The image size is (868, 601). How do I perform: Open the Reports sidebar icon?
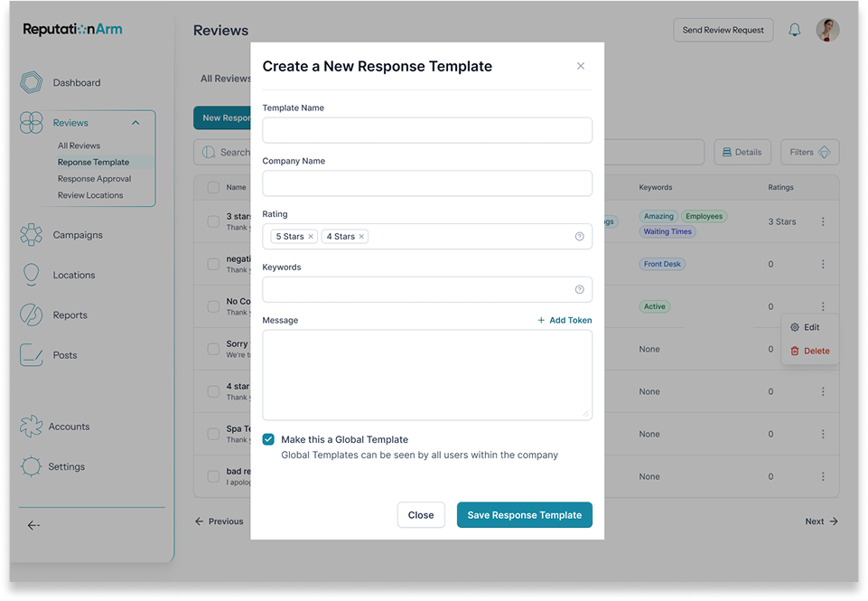[32, 315]
